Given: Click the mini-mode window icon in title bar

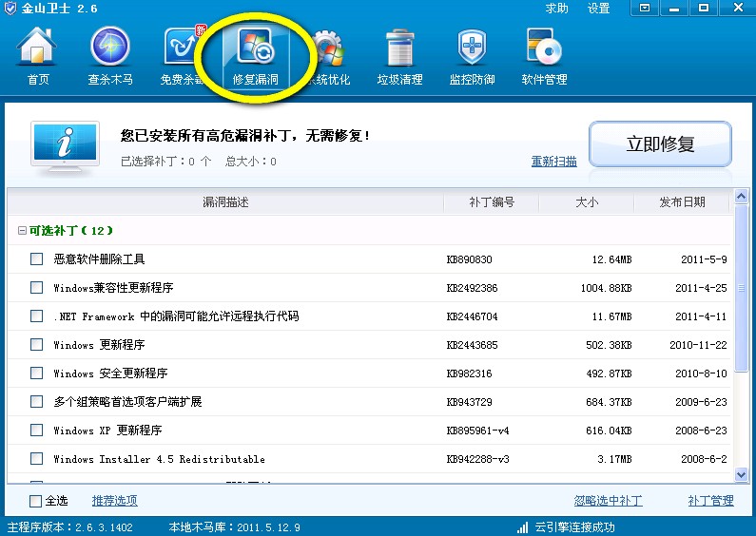Looking at the screenshot, I should coord(645,9).
